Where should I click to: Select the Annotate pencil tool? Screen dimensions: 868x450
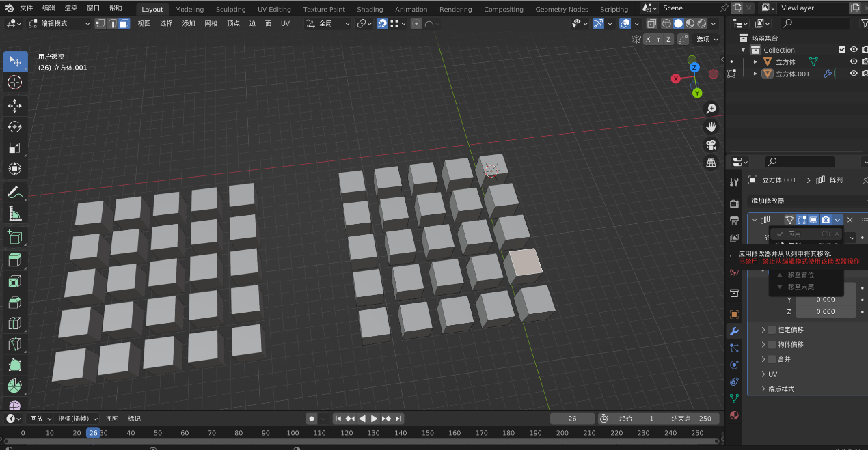click(14, 193)
